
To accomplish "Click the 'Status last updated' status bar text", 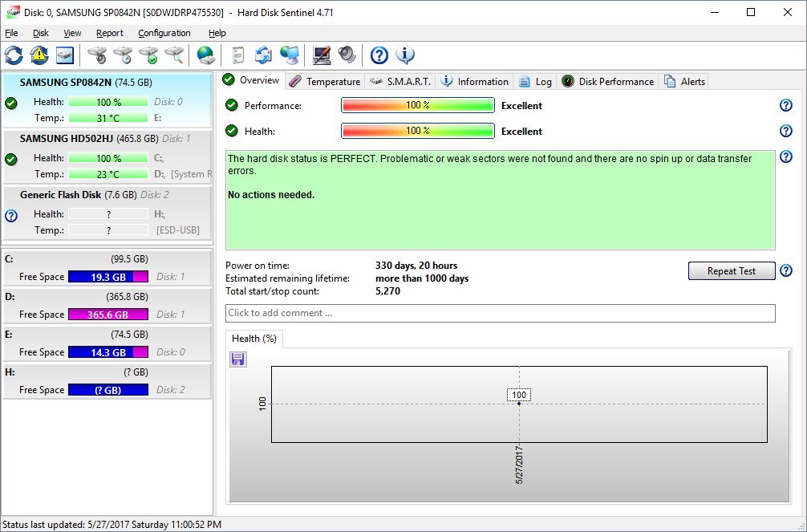I will tap(112, 525).
